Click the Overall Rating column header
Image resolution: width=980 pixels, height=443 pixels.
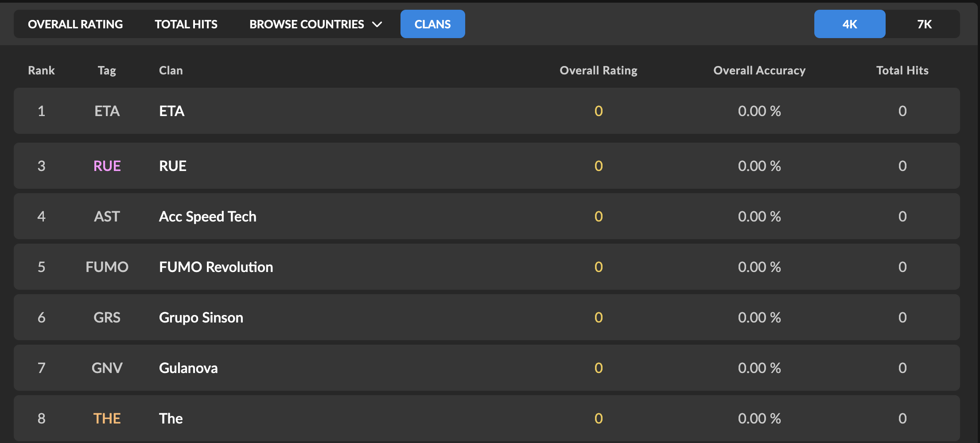tap(598, 70)
